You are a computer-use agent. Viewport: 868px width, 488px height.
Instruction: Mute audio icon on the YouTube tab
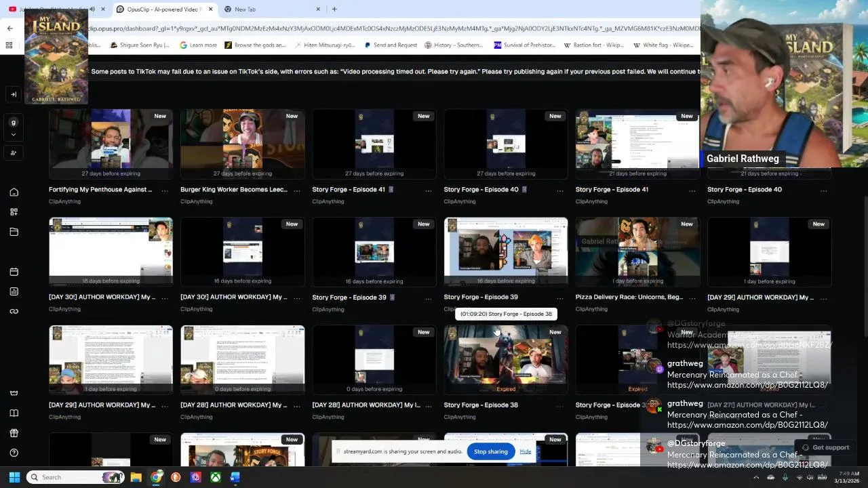coord(92,9)
